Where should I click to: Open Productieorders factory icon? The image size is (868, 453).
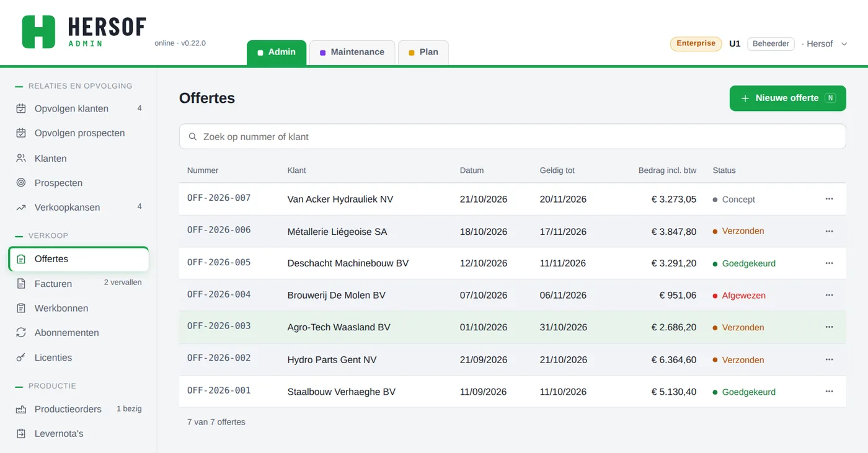click(x=21, y=409)
